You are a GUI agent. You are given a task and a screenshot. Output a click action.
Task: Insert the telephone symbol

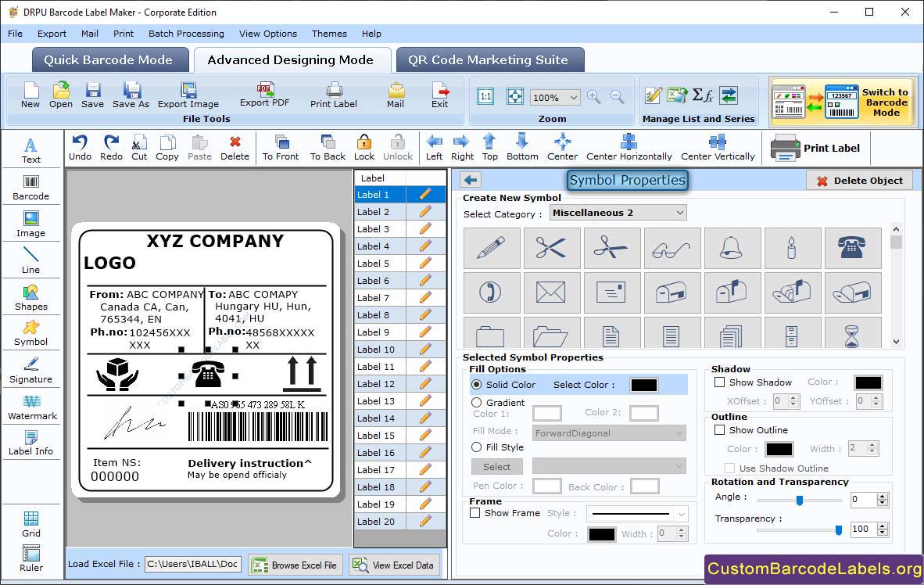pyautogui.click(x=852, y=248)
